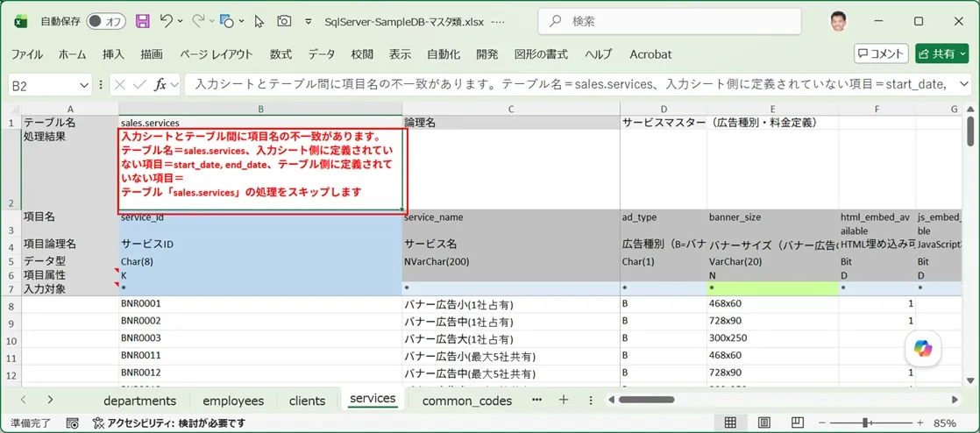The height and width of the screenshot is (433, 980).
Task: Click the Save floppy disk icon
Action: [x=143, y=21]
